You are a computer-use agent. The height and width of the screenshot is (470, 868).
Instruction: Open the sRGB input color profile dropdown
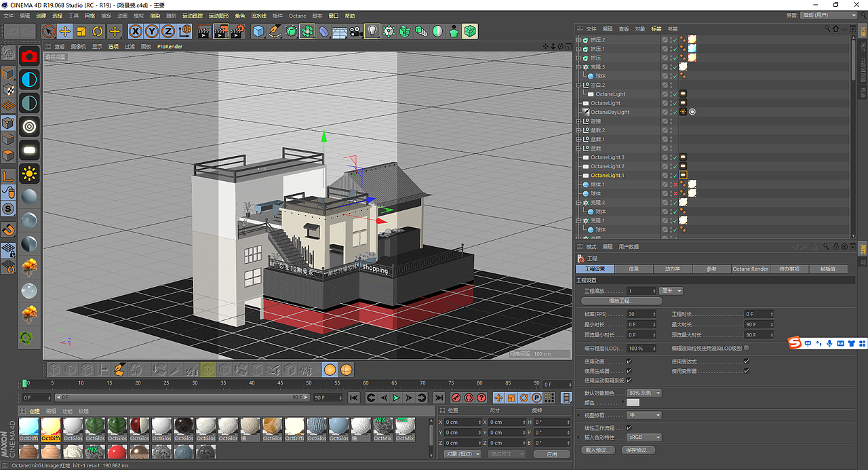pyautogui.click(x=644, y=437)
